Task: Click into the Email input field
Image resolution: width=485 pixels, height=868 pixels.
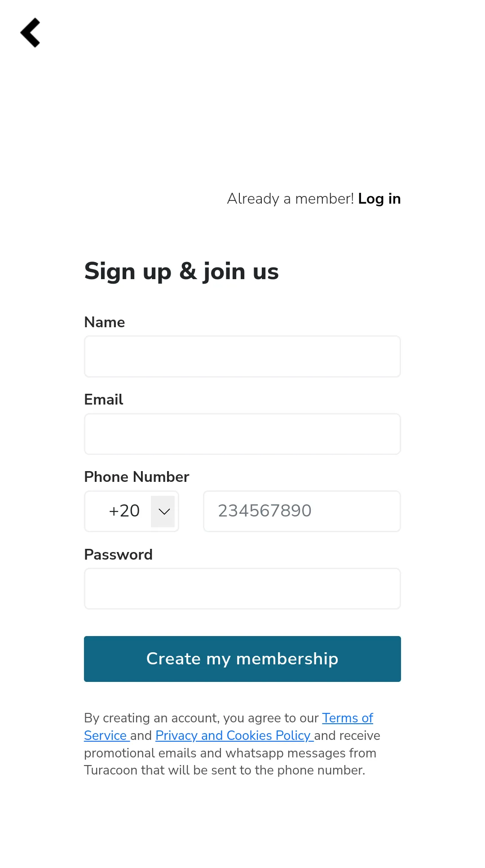Action: [242, 434]
